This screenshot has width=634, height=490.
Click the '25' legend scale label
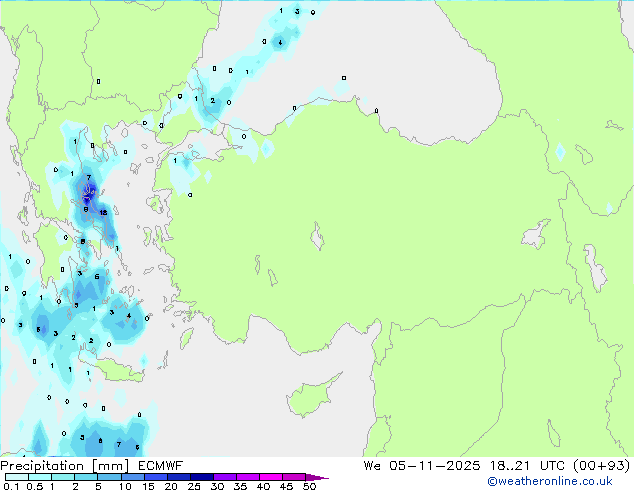(194, 486)
